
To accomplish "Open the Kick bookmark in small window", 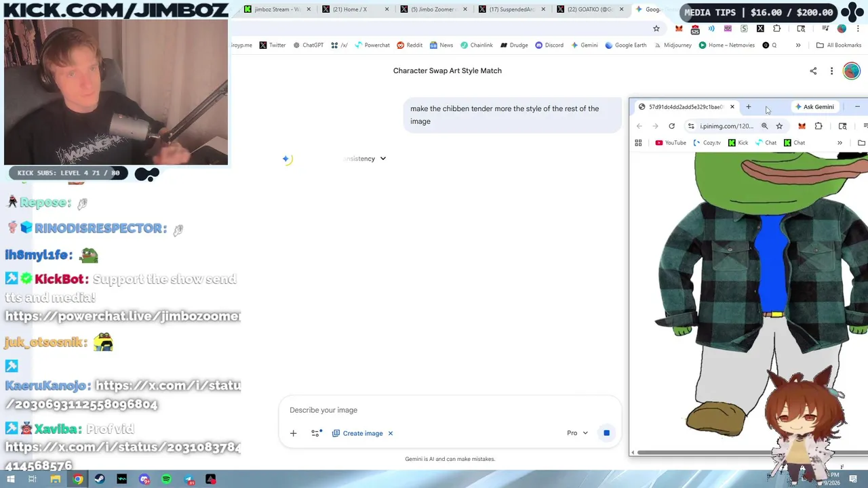I will point(738,143).
